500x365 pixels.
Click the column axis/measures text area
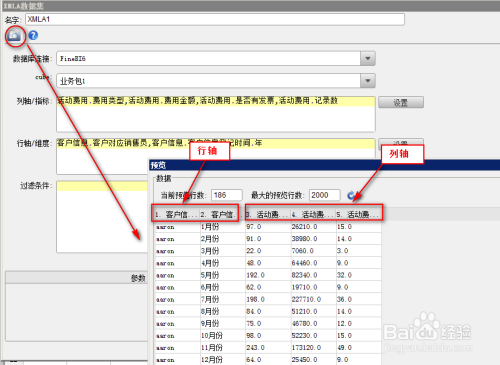(216, 114)
